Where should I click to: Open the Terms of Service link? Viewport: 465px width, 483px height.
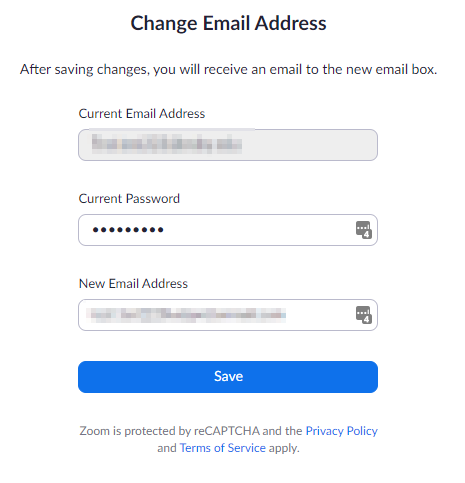pos(223,448)
